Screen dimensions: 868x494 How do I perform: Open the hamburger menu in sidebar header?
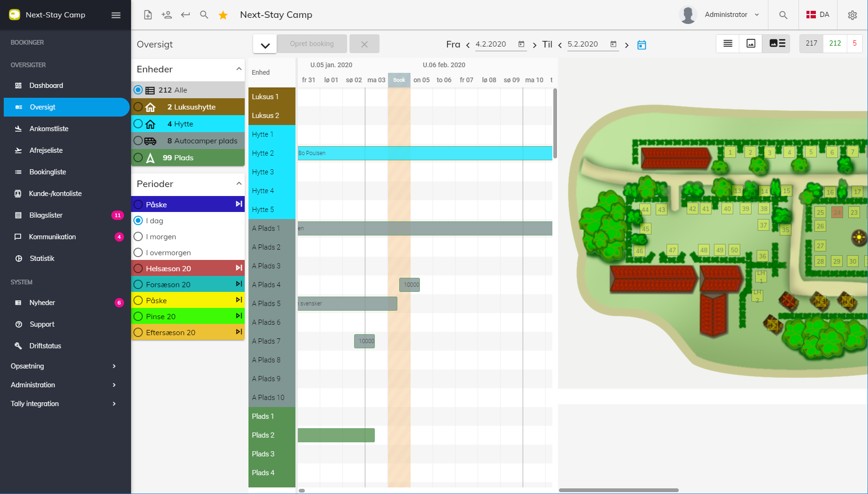(x=116, y=15)
